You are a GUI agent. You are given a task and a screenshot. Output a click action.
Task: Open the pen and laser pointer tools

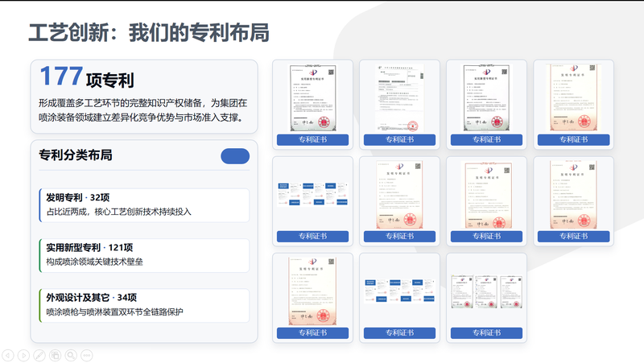pyautogui.click(x=39, y=355)
